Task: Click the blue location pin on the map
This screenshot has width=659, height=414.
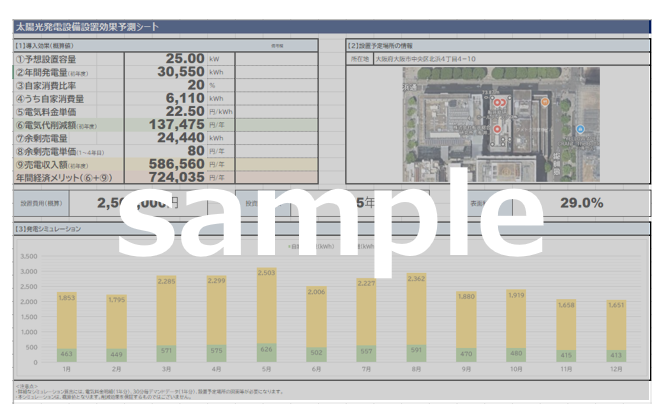Action: click(581, 129)
